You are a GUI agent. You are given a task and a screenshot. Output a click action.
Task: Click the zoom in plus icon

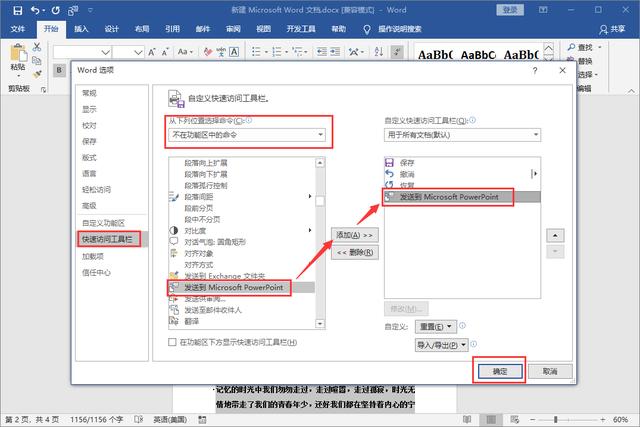(602, 419)
